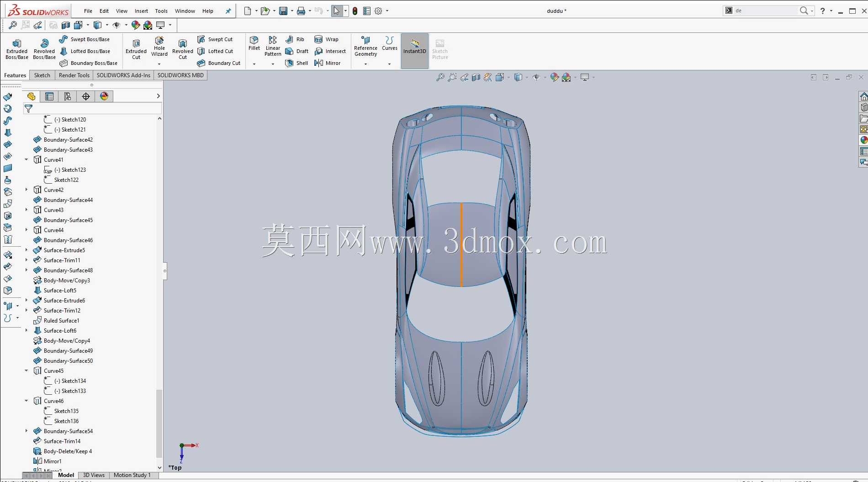Click the Shell tool

click(x=296, y=63)
